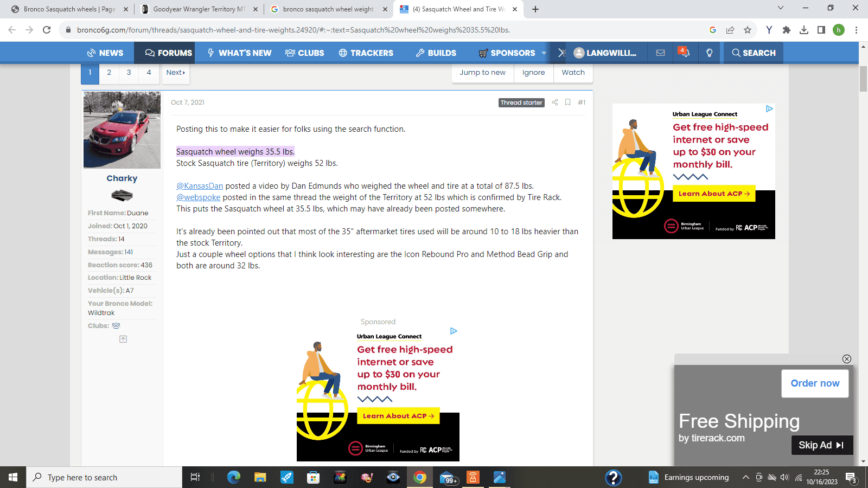Open a new browser tab
This screenshot has width=868, height=488.
(x=535, y=9)
